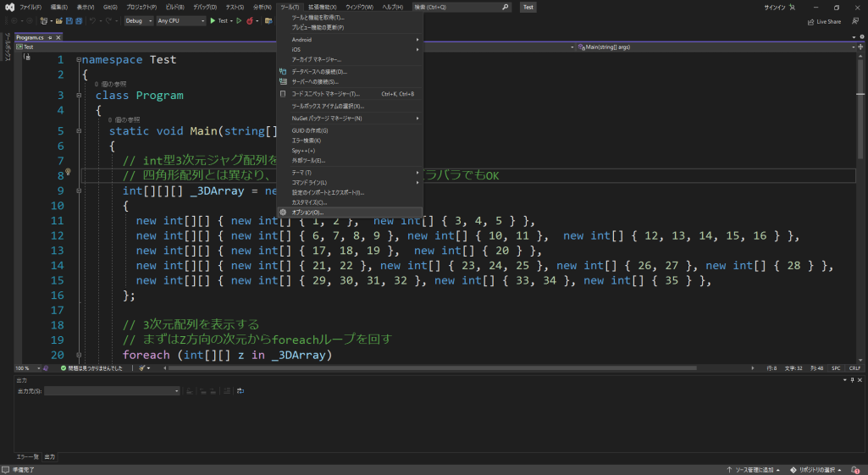
Task: Open the デバッグ(D) menu
Action: tap(205, 7)
